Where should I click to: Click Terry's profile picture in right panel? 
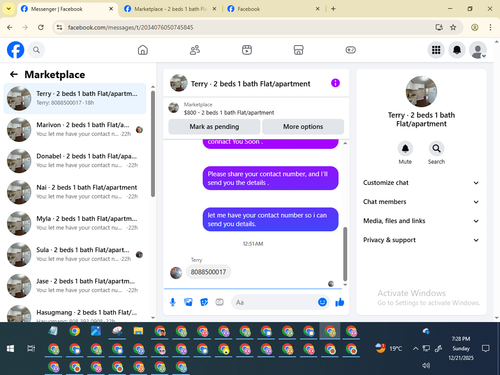tap(421, 91)
